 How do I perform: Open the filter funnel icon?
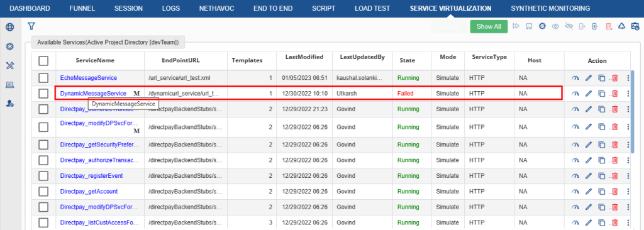tap(31, 26)
